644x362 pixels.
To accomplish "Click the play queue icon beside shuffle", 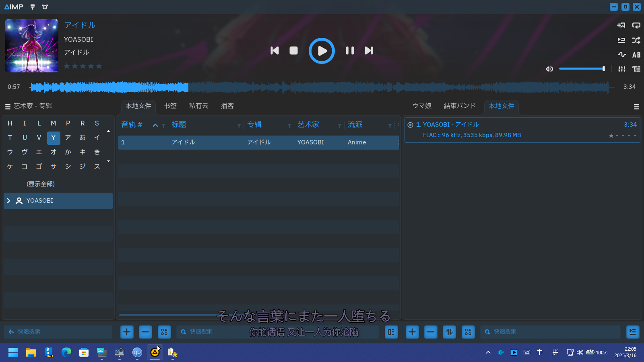I will (x=621, y=40).
